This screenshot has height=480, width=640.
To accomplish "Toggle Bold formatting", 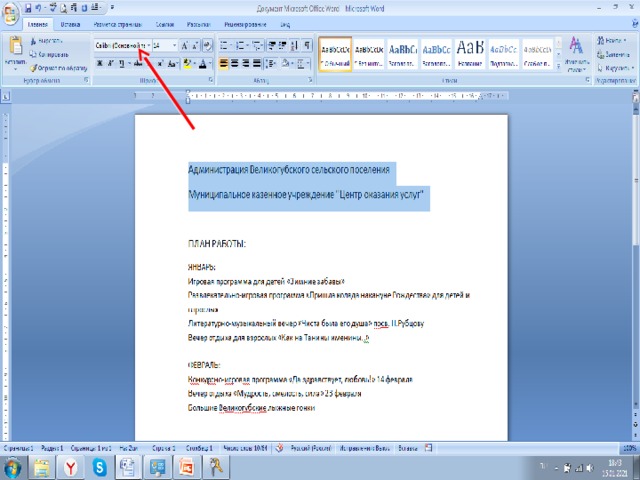I will [100, 63].
